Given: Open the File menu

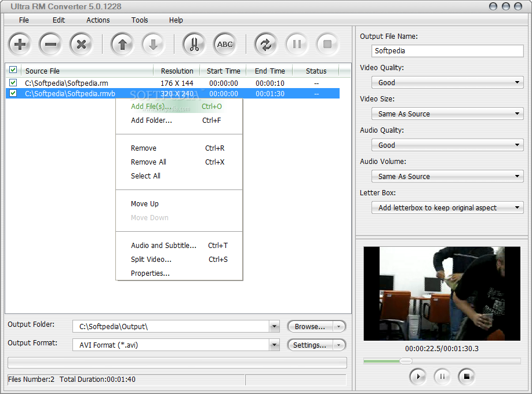Looking at the screenshot, I should (x=24, y=20).
